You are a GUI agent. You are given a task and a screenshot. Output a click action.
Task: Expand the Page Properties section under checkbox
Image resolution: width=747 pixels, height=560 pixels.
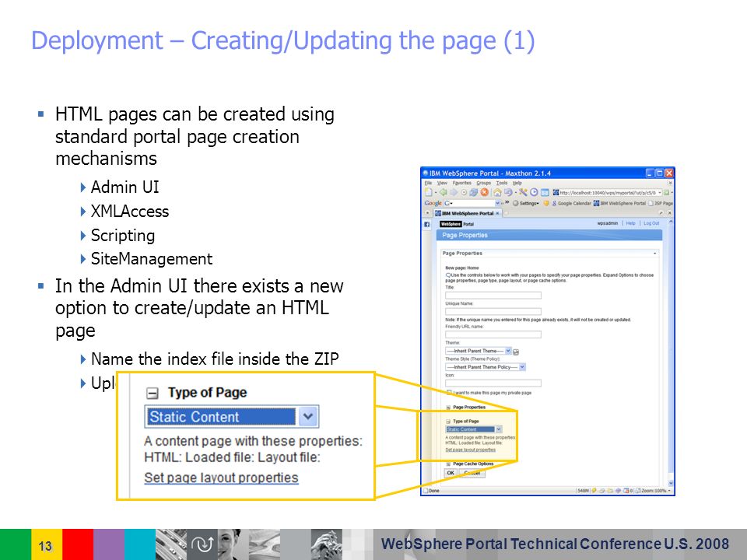tap(448, 408)
